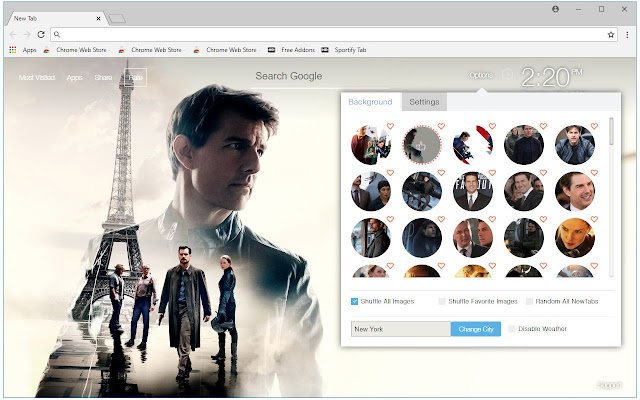Favorite the third-row second thumbnail's heart
Image resolution: width=640 pixels, height=400 pixels.
click(x=441, y=219)
